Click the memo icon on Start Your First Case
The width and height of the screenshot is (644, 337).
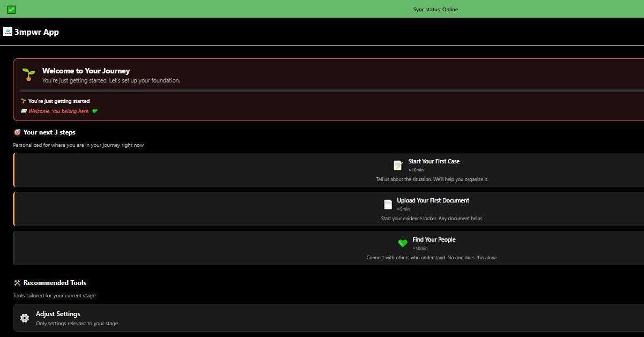point(397,165)
